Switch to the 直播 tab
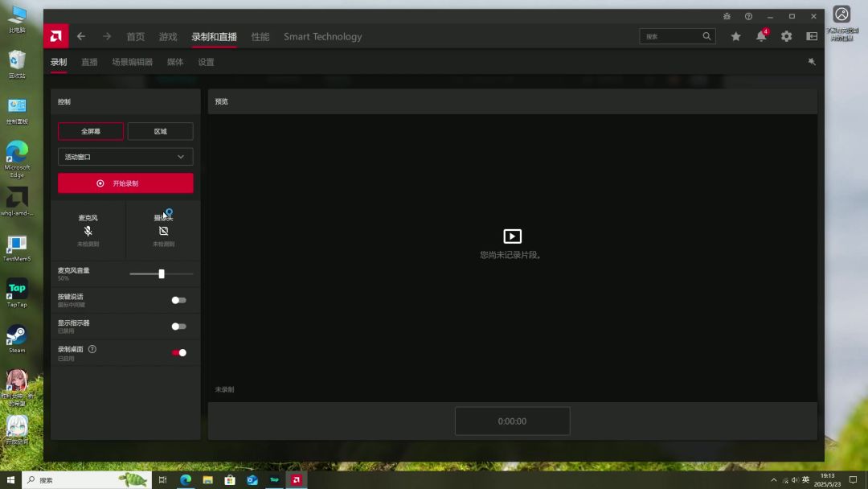 click(x=89, y=62)
